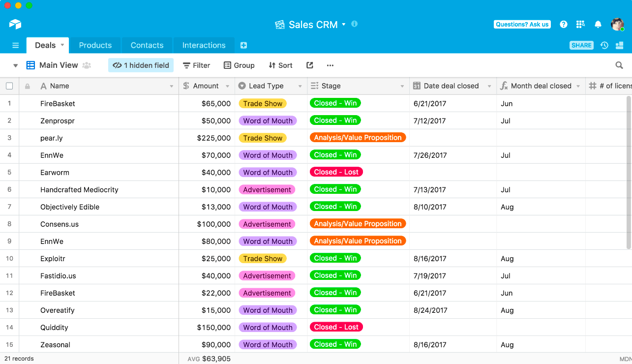Open the share view export icon
632x364 pixels.
pyautogui.click(x=309, y=65)
